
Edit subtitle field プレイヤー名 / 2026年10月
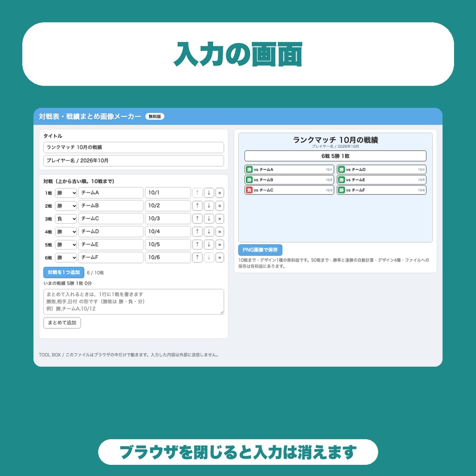[133, 160]
